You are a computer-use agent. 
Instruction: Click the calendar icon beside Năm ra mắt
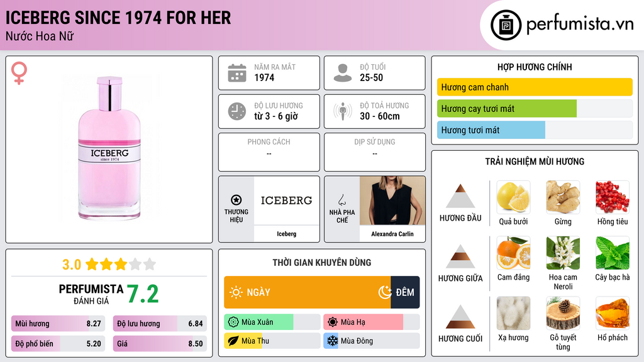[237, 73]
